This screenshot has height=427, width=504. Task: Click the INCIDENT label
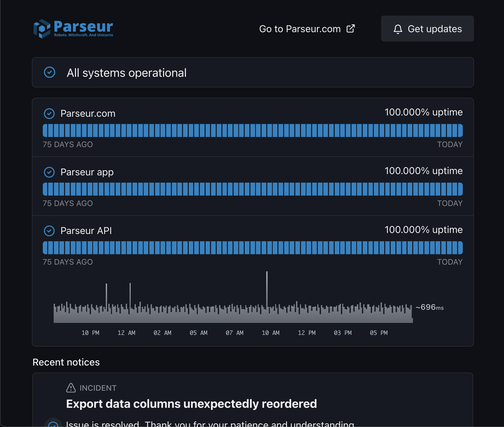(x=98, y=388)
